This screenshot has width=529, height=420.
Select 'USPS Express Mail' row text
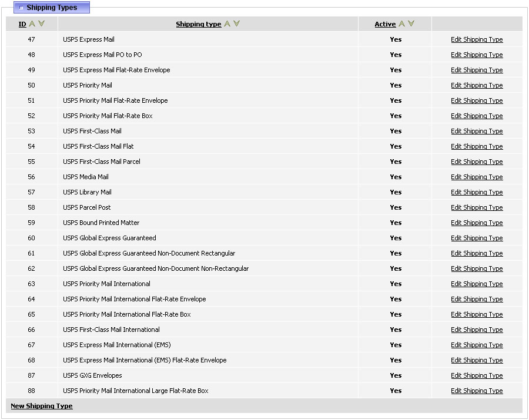coord(88,39)
